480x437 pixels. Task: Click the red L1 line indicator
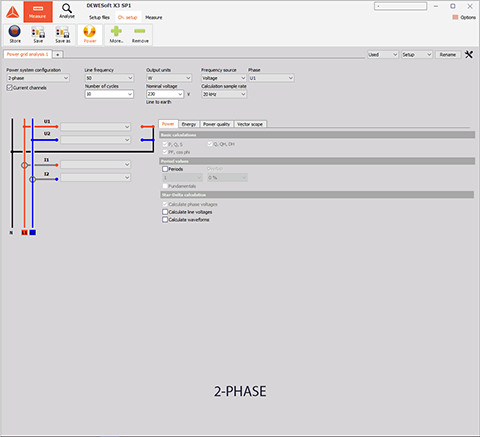coord(24,232)
